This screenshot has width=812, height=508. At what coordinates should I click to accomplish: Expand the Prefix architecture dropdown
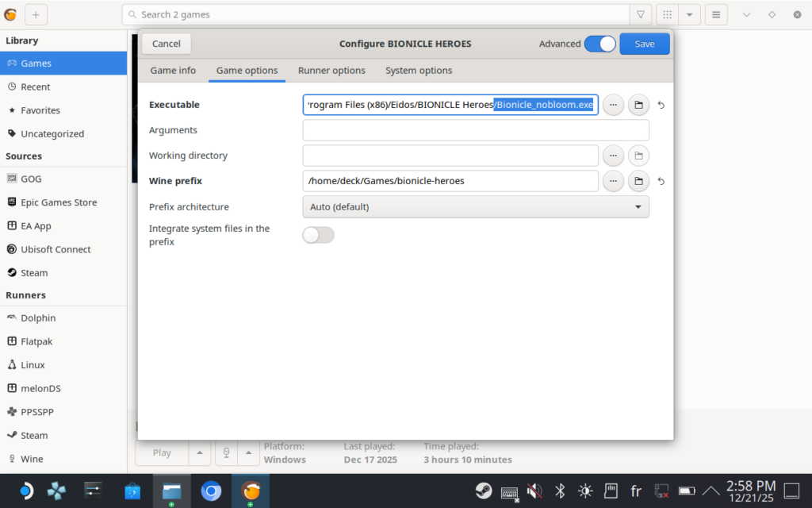coord(475,207)
